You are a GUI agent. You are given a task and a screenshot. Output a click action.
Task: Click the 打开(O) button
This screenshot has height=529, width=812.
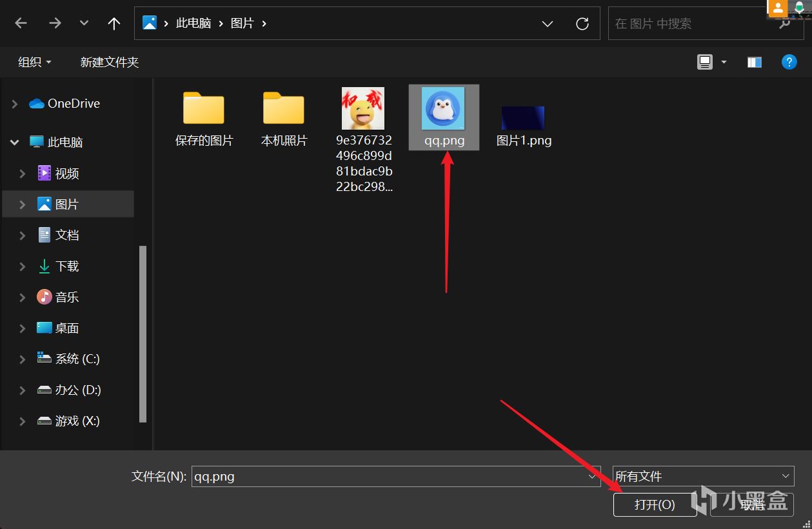click(655, 504)
